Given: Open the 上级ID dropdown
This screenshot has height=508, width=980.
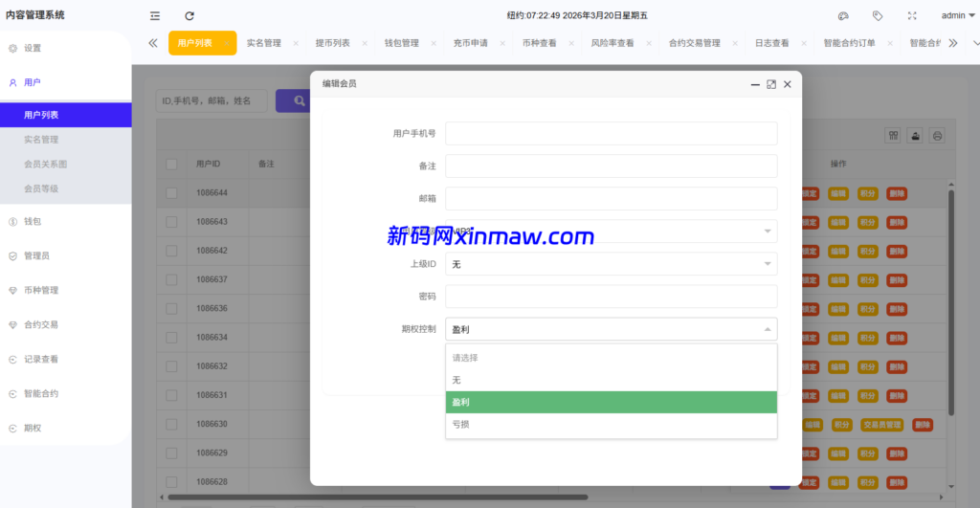Looking at the screenshot, I should click(x=611, y=264).
